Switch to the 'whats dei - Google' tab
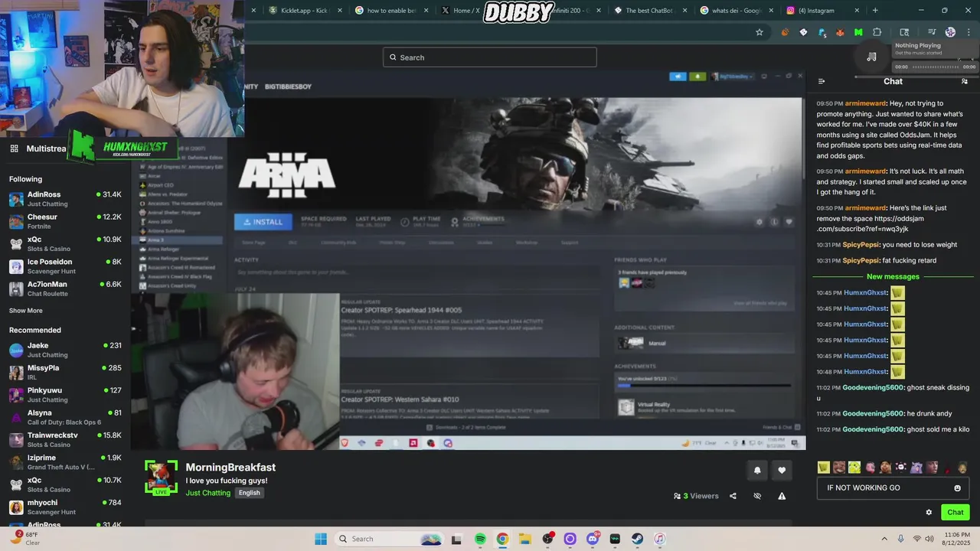This screenshot has width=980, height=551. point(734,11)
